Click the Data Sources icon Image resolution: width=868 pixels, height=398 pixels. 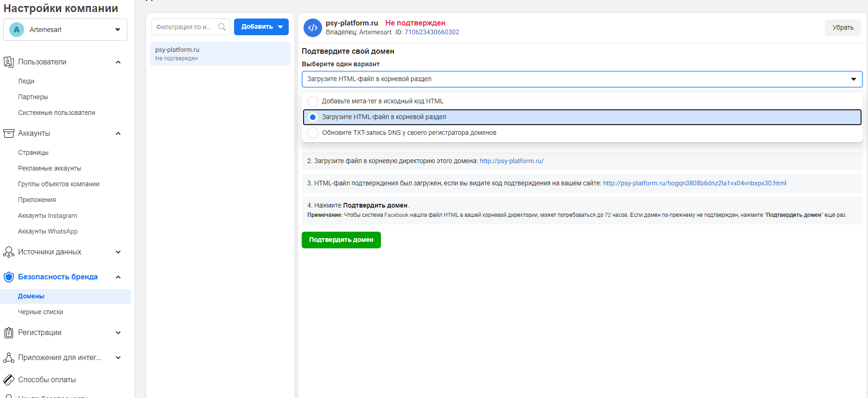pos(8,252)
